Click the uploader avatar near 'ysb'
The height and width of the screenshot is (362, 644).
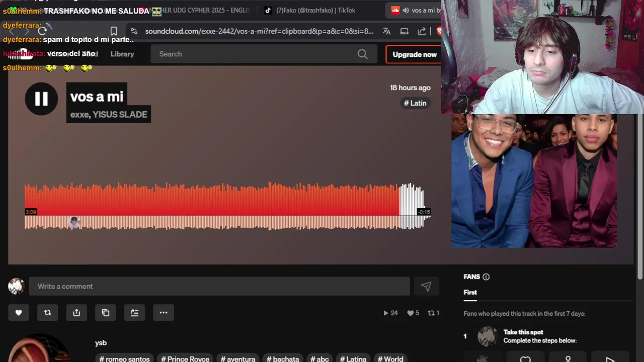[39, 348]
